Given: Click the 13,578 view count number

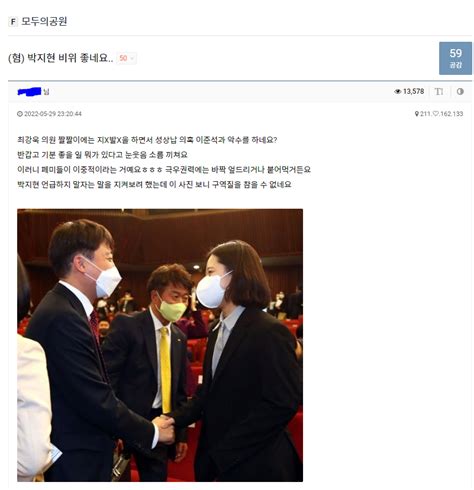Looking at the screenshot, I should pyautogui.click(x=413, y=91).
